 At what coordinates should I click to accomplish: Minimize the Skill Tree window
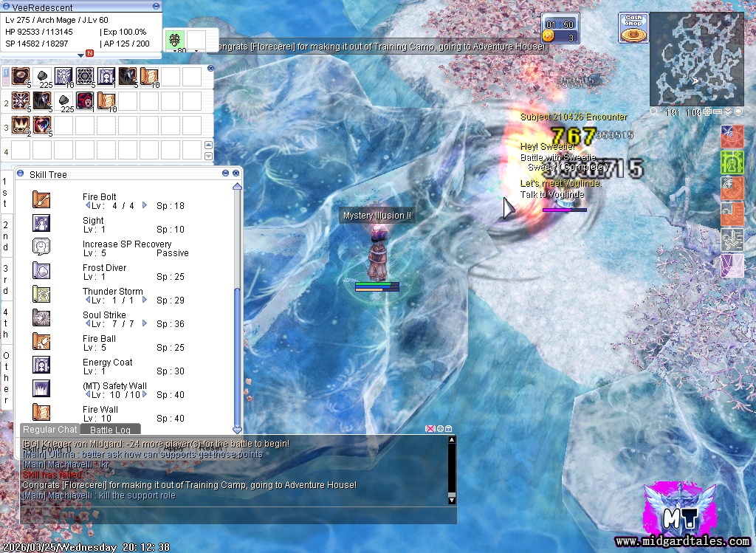pos(225,173)
